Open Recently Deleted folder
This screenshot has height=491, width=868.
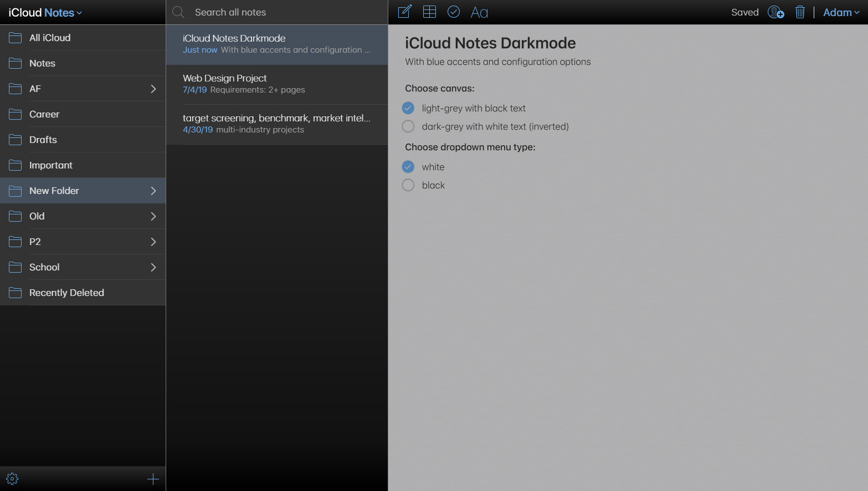tap(83, 293)
